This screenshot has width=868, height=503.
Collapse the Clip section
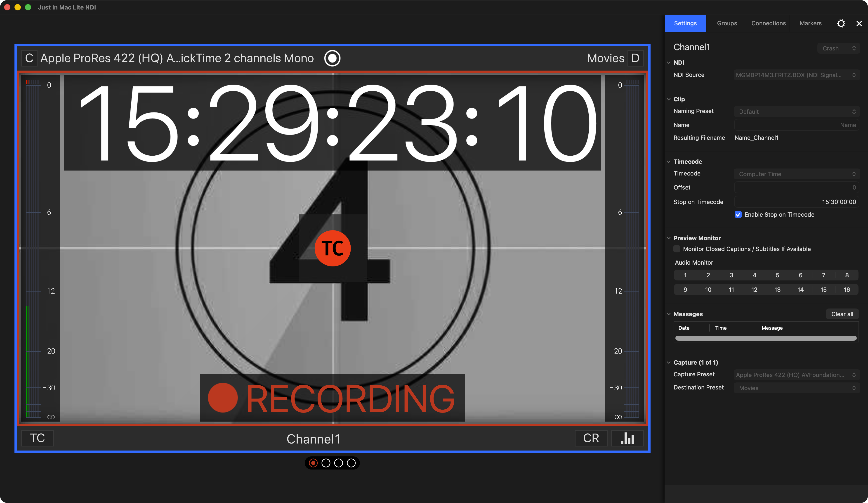(x=669, y=99)
